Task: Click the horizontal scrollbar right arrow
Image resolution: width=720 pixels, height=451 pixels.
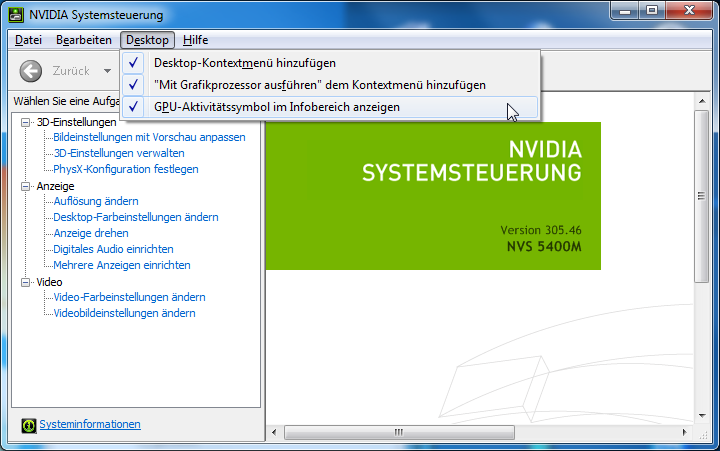Action: pyautogui.click(x=684, y=432)
